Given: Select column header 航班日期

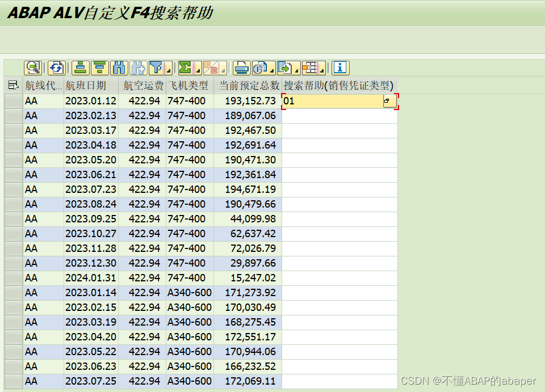Looking at the screenshot, I should coord(91,85).
